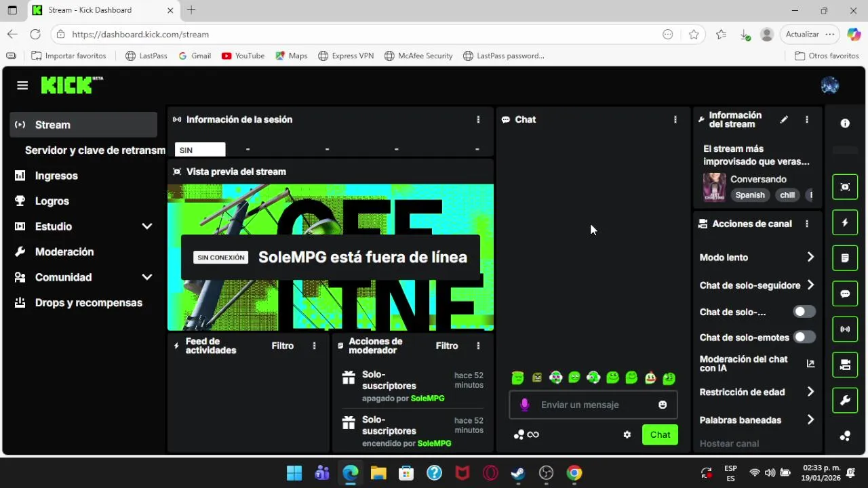This screenshot has width=868, height=488.
Task: Click the purple microphone icon in chat box
Action: 524,405
